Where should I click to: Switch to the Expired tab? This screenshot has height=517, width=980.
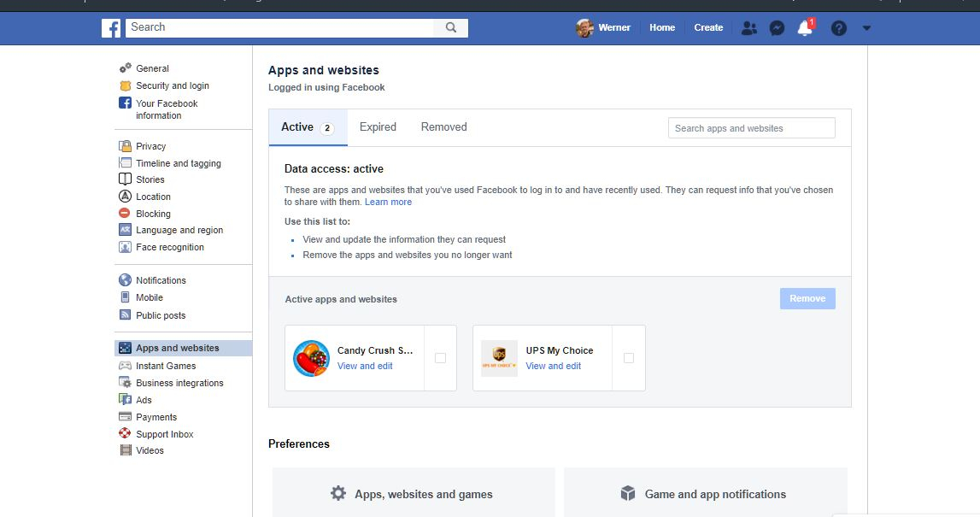coord(378,127)
